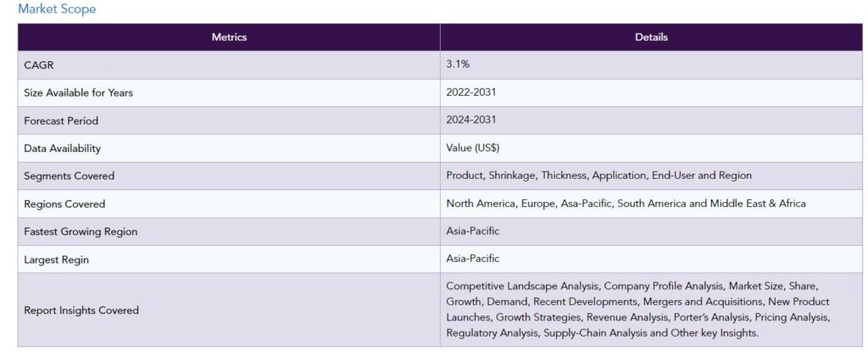Select the Report Insights Covered label
Screen dimensions: 868x357
pos(81,310)
